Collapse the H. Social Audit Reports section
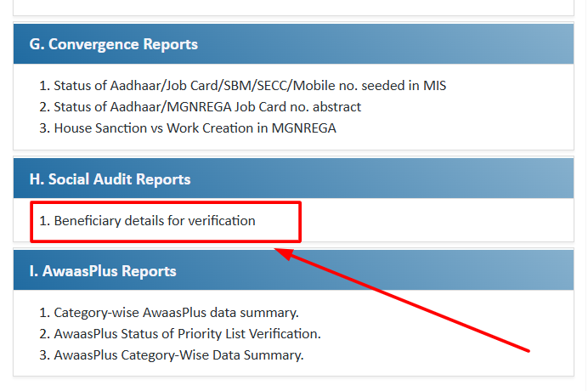588x391 pixels. tap(110, 179)
